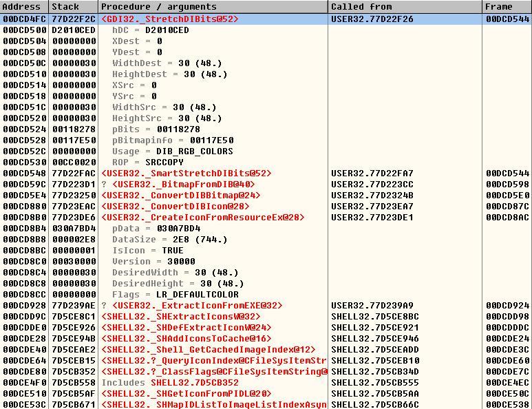Select the pData = 030A7BD4 argument
The image size is (532, 409).
pyautogui.click(x=156, y=229)
